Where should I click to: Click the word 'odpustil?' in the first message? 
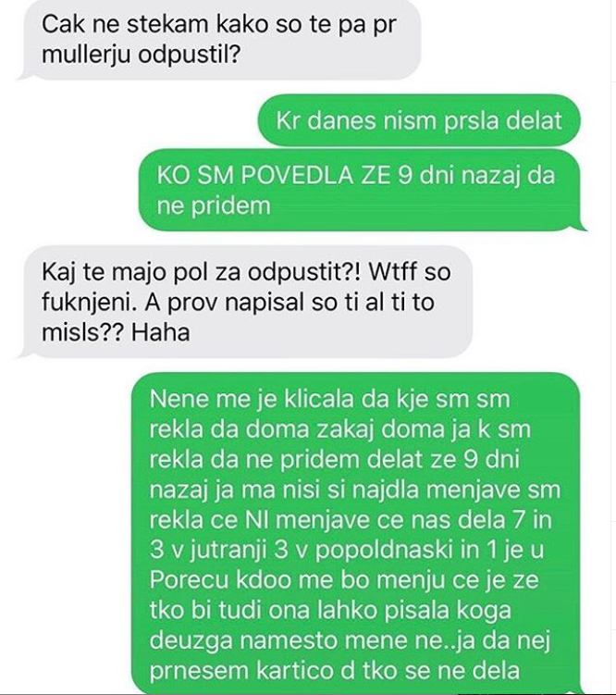tap(189, 55)
